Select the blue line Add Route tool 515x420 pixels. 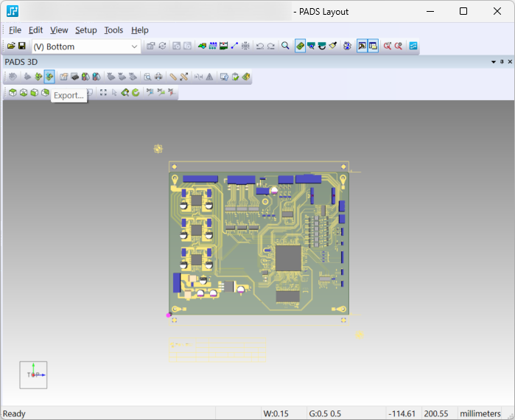point(234,46)
